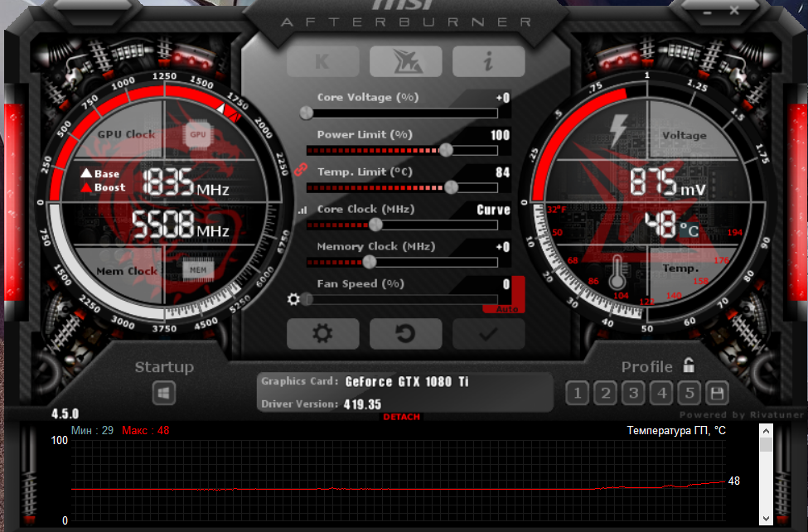Image resolution: width=808 pixels, height=532 pixels.
Task: Toggle the power and temp link icon
Action: tap(301, 169)
